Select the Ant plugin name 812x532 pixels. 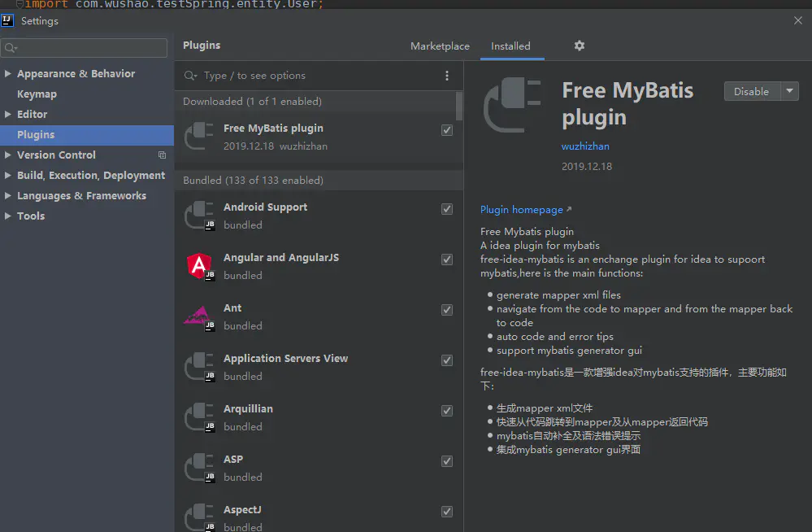tap(232, 308)
